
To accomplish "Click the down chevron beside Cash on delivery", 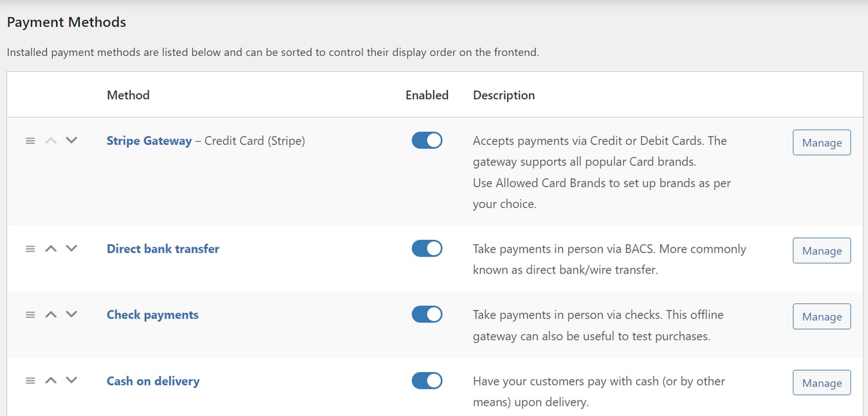I will point(72,380).
